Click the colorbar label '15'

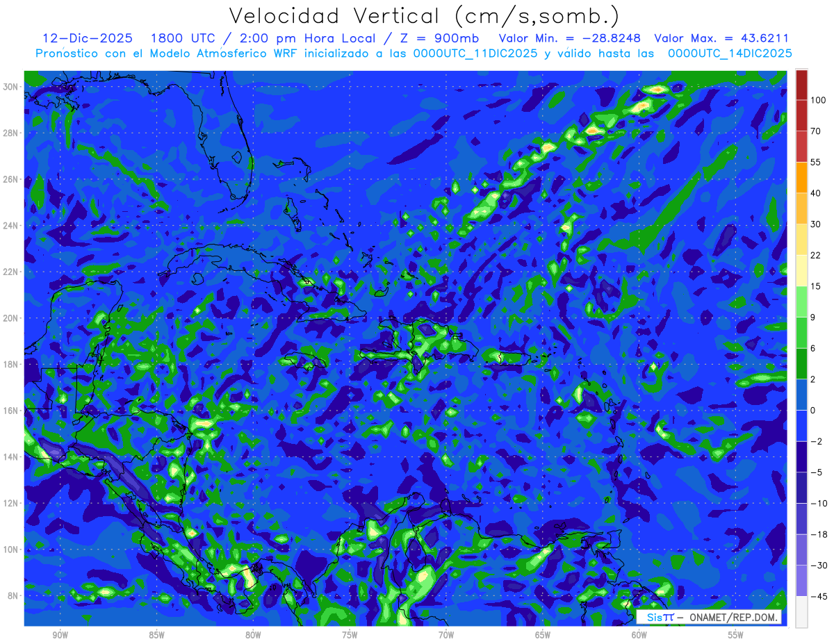(x=816, y=286)
